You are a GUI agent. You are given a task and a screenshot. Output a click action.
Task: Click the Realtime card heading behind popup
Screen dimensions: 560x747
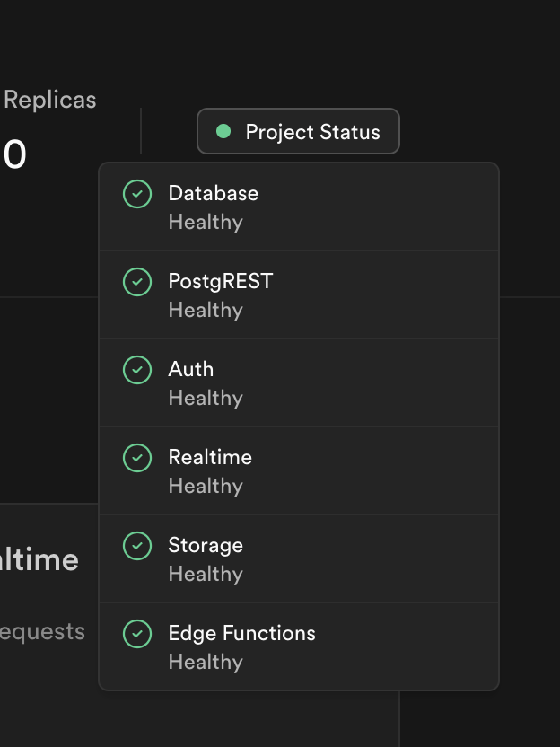click(x=40, y=560)
